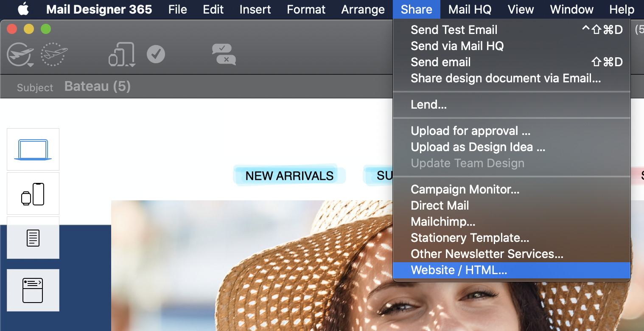Open the Help menu
The width and height of the screenshot is (644, 331).
tap(622, 9)
